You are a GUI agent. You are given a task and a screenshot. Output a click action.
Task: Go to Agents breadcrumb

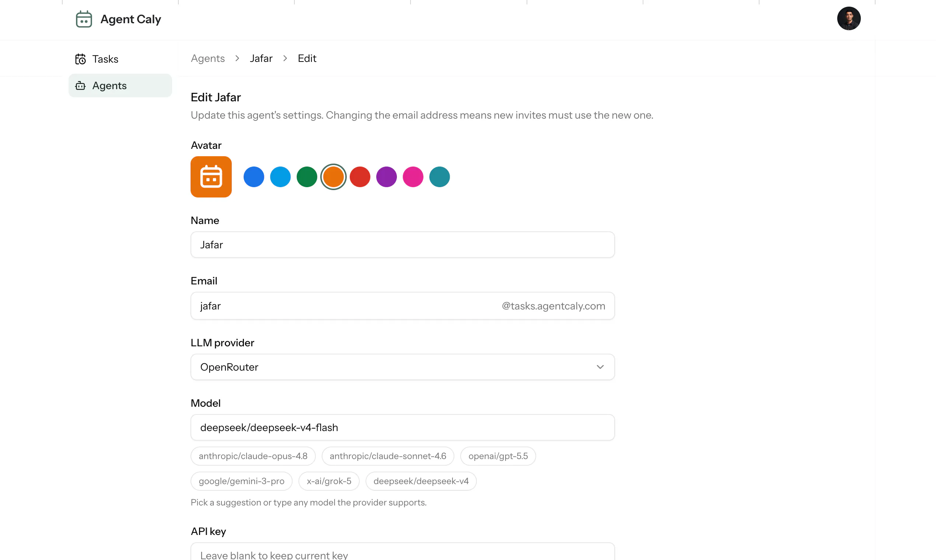point(207,59)
